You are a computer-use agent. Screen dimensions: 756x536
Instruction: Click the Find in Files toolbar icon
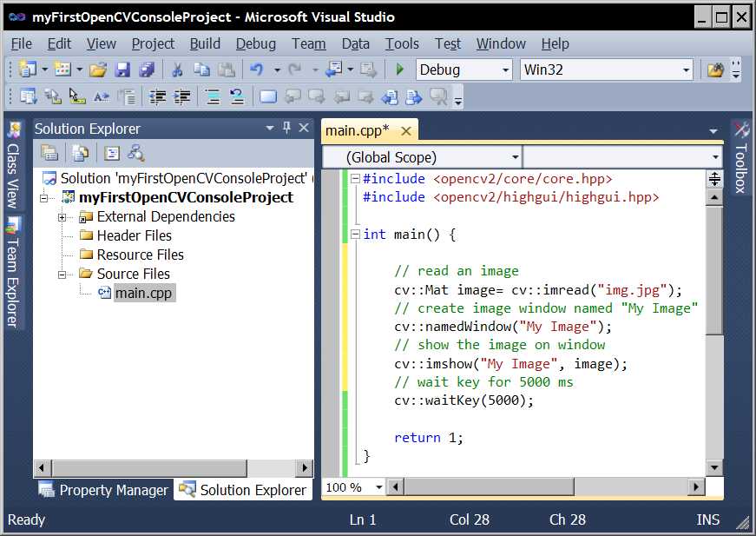click(715, 70)
